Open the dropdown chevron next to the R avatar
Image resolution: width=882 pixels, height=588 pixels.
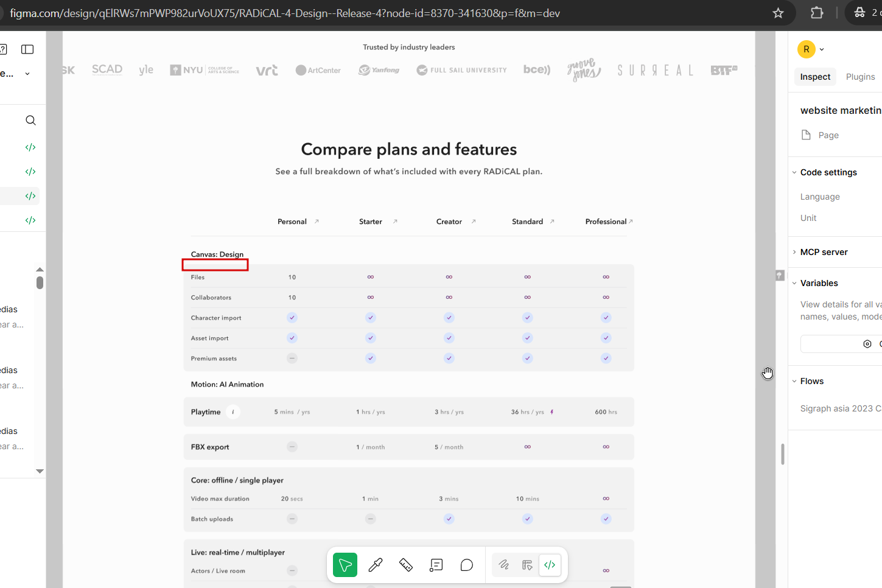[822, 49]
